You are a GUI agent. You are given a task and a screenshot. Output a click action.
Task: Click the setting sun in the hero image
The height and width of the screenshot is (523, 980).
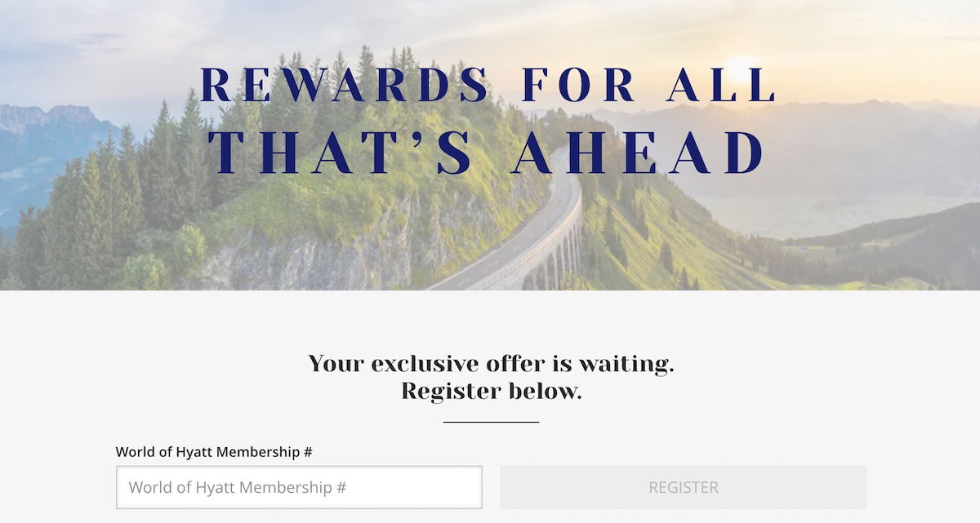(741, 69)
